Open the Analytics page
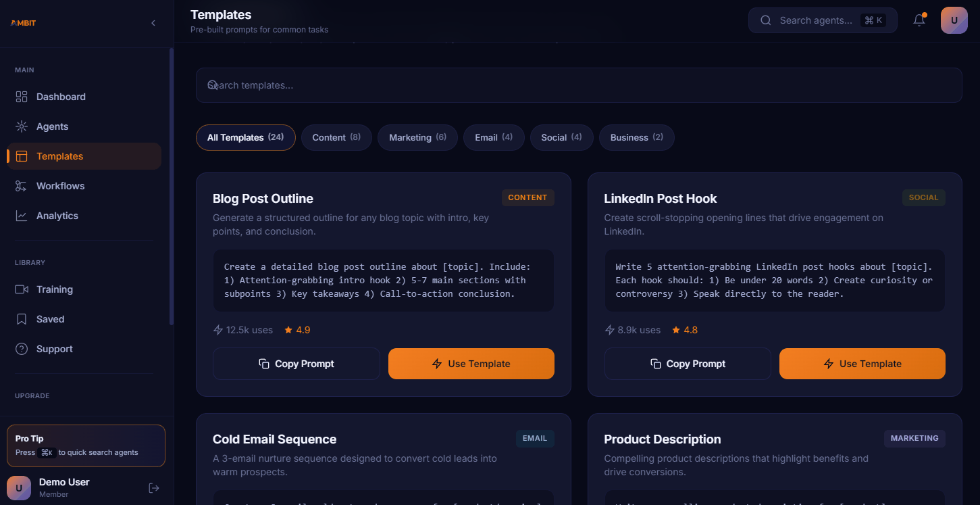The height and width of the screenshot is (505, 980). coord(57,216)
